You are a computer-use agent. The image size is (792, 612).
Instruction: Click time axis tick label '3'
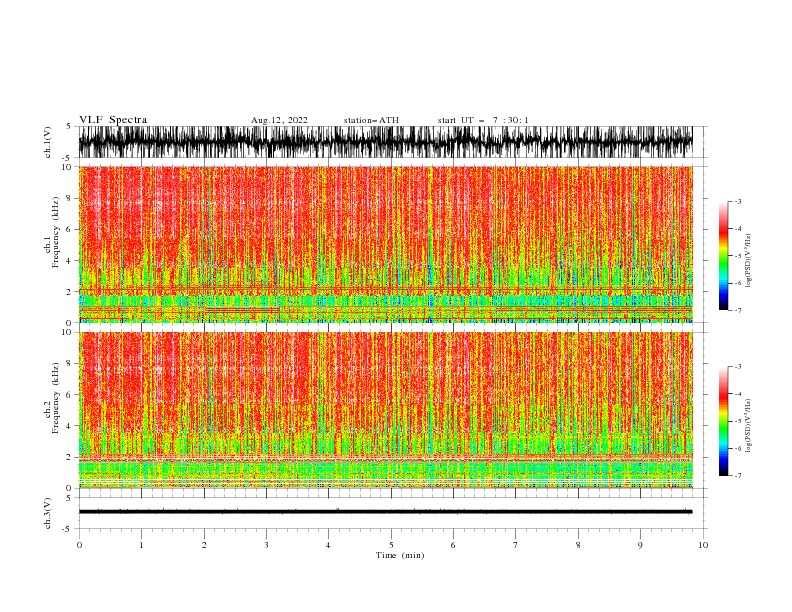(x=266, y=545)
